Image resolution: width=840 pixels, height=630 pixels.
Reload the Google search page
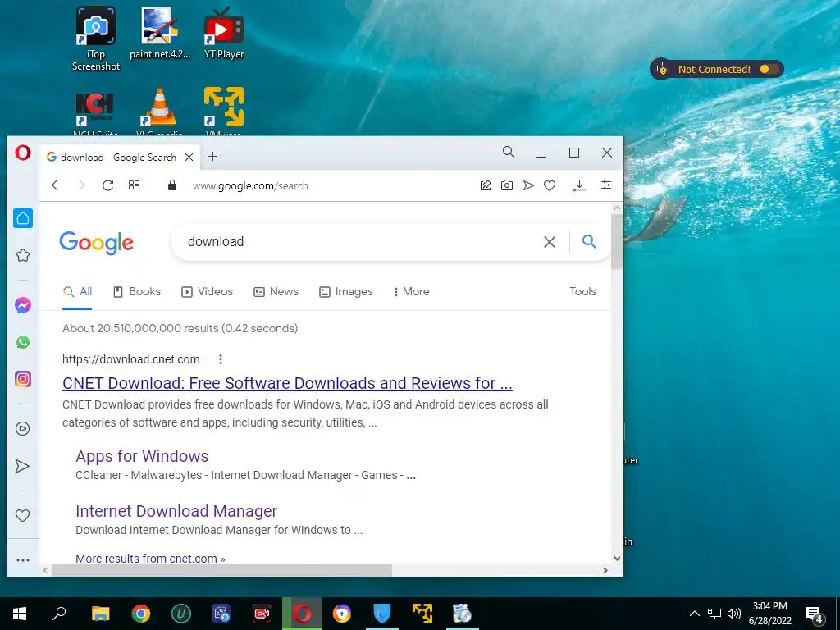[107, 185]
